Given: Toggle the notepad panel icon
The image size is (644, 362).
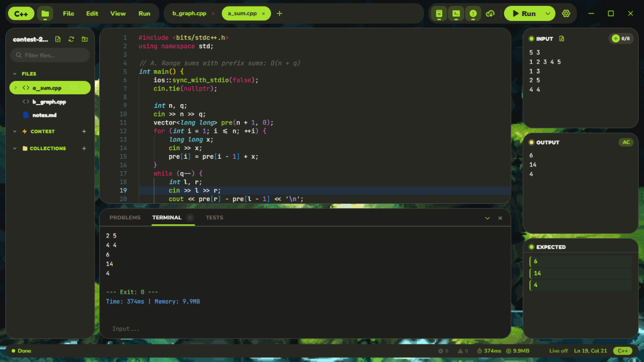Looking at the screenshot, I should click(x=439, y=13).
